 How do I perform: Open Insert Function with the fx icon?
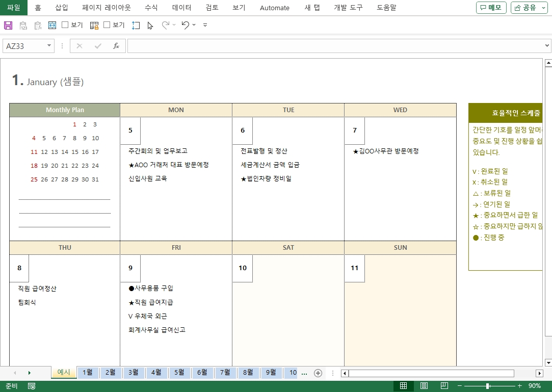pyautogui.click(x=116, y=46)
